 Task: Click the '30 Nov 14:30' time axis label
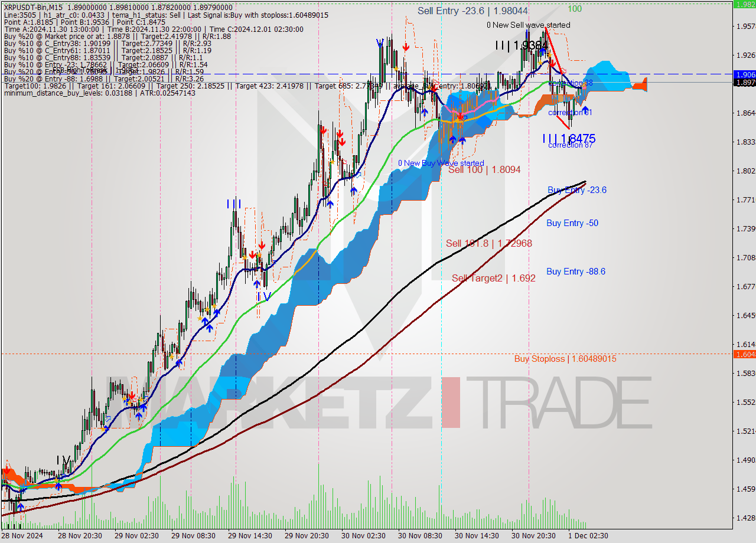477,536
